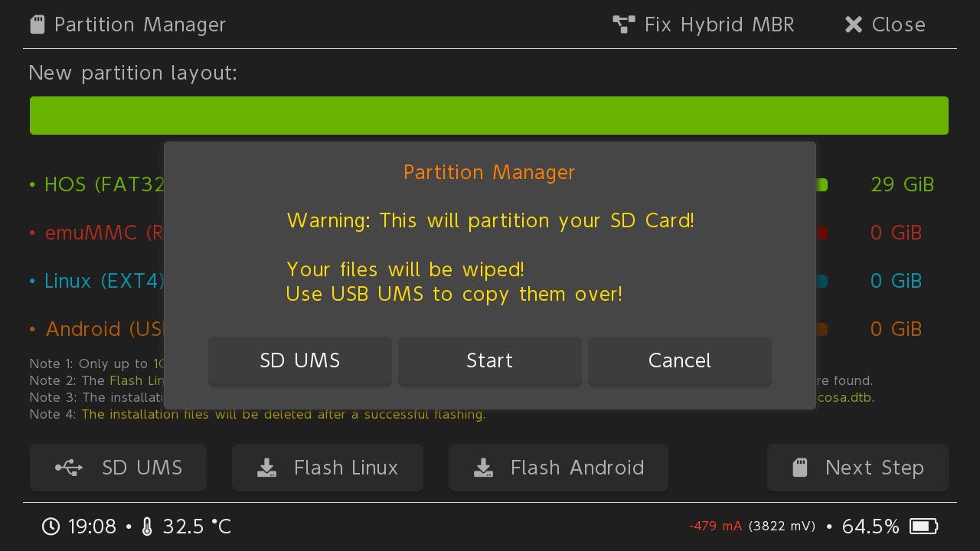Click the 64.5% battery percentage

click(871, 527)
